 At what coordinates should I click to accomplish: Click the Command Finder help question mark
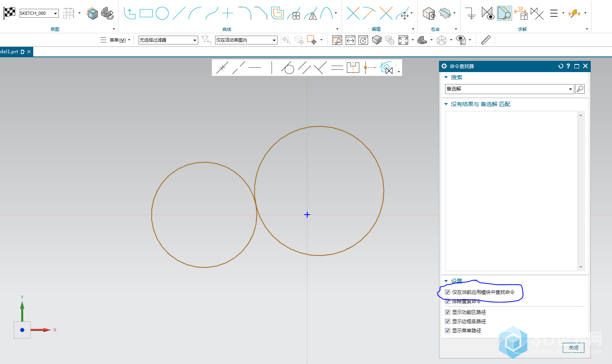tap(568, 66)
